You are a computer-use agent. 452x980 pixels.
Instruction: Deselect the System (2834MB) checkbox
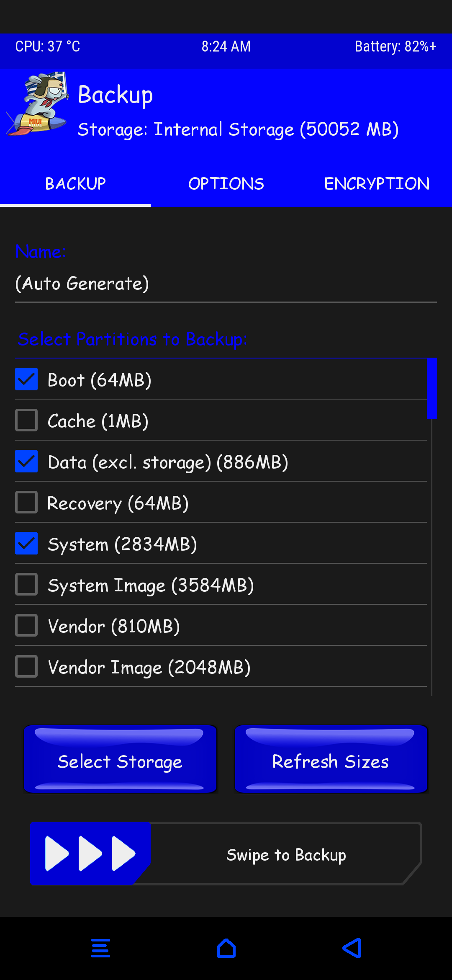26,543
